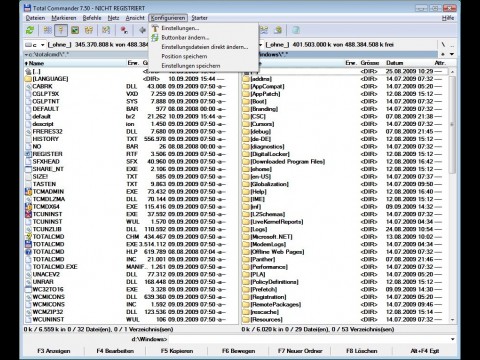Click the WC32TO16 EXE file icon

(28, 289)
